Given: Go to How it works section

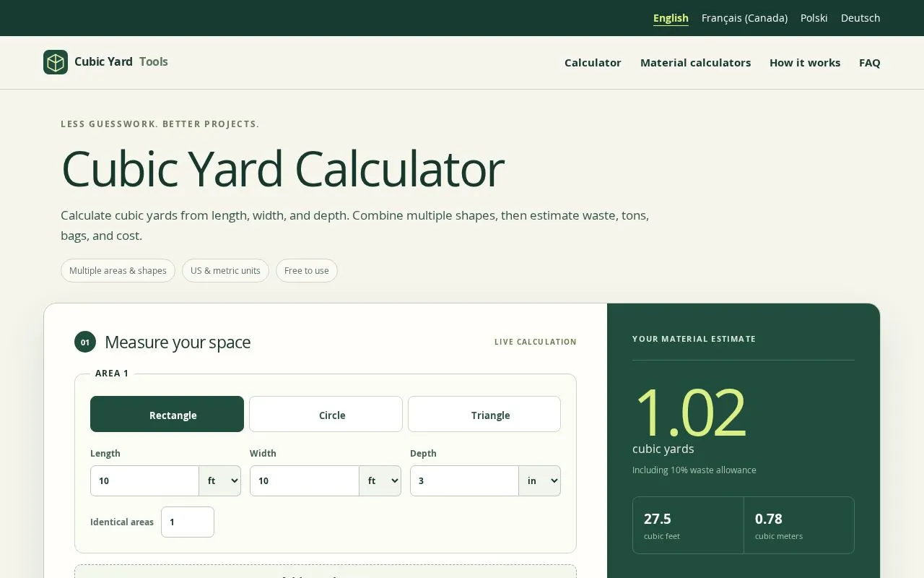Looking at the screenshot, I should point(805,63).
